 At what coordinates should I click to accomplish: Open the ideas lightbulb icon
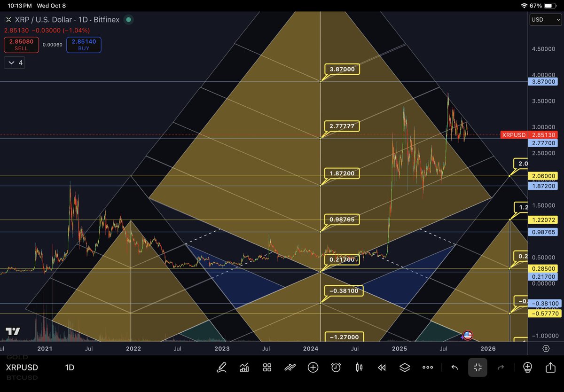[x=527, y=368]
